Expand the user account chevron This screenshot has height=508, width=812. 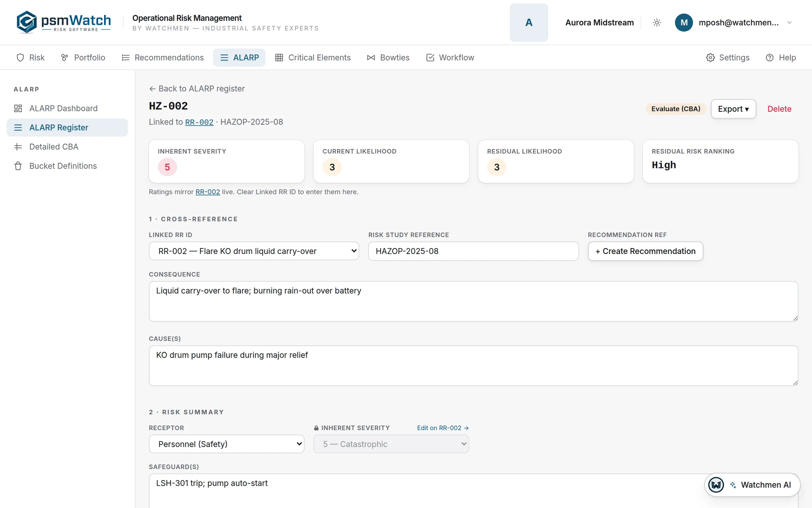(789, 22)
